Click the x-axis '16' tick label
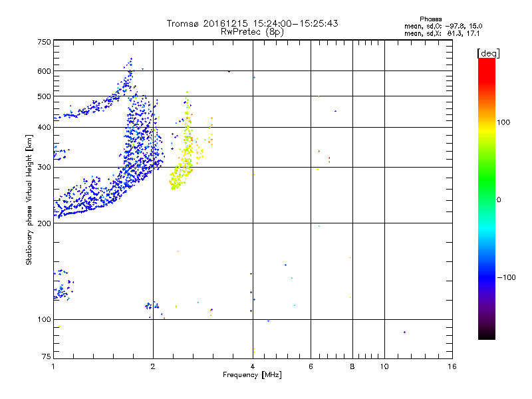This screenshot has height=399, width=532. (x=452, y=366)
